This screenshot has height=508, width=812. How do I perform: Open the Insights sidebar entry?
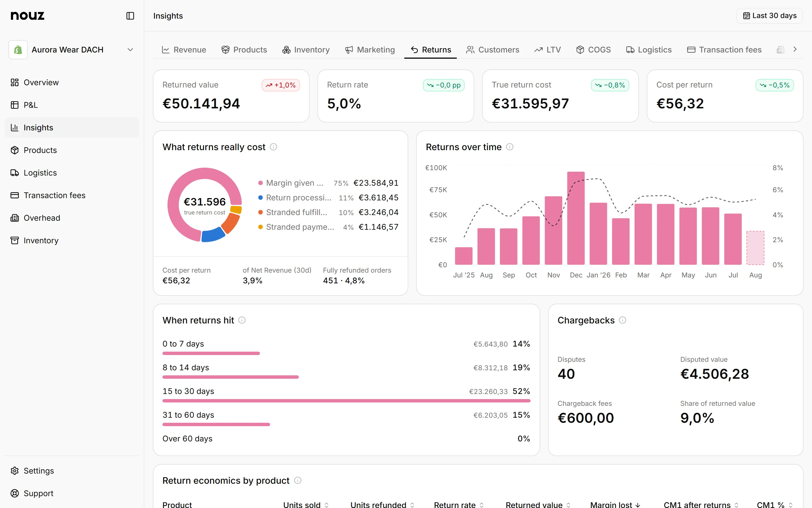(x=72, y=128)
